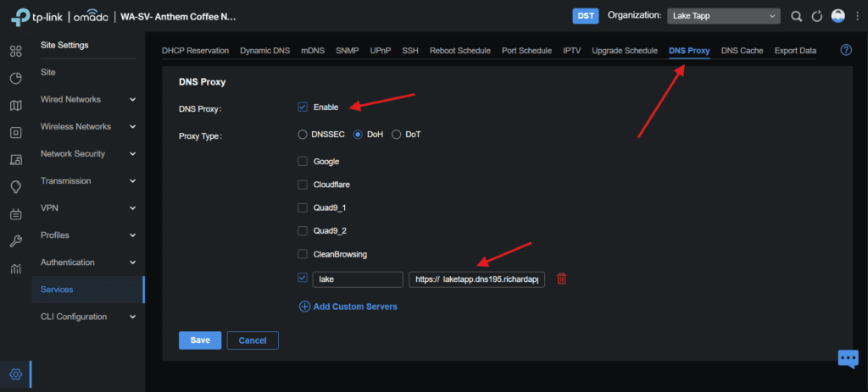Viewport: 868px width, 392px height.
Task: Select the DoT proxy type
Action: [397, 135]
